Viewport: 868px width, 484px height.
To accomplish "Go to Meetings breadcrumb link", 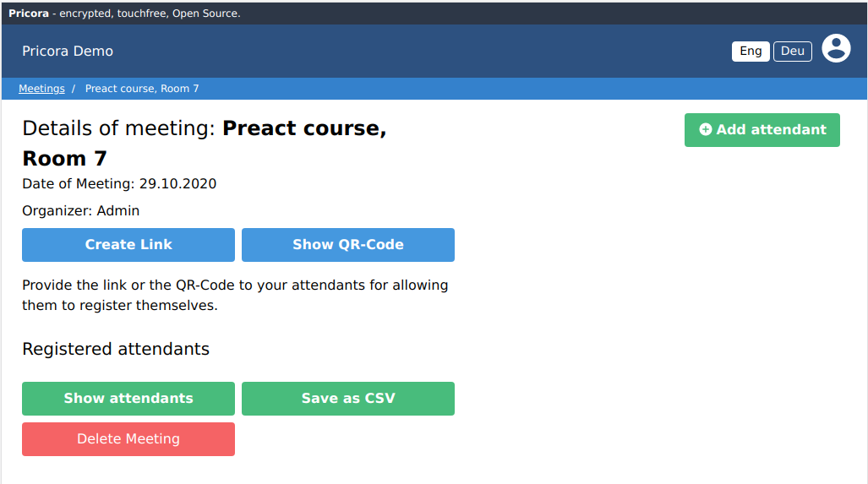I will coord(41,89).
